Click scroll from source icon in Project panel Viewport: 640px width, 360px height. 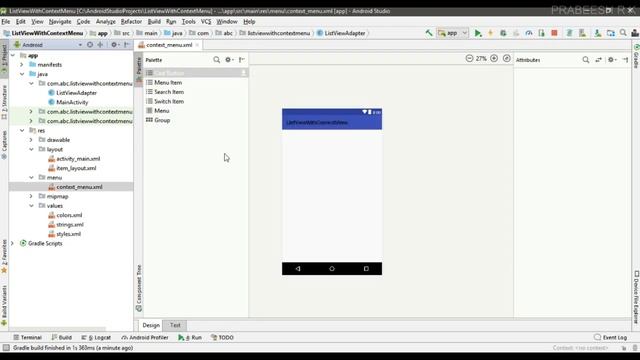[x=90, y=45]
